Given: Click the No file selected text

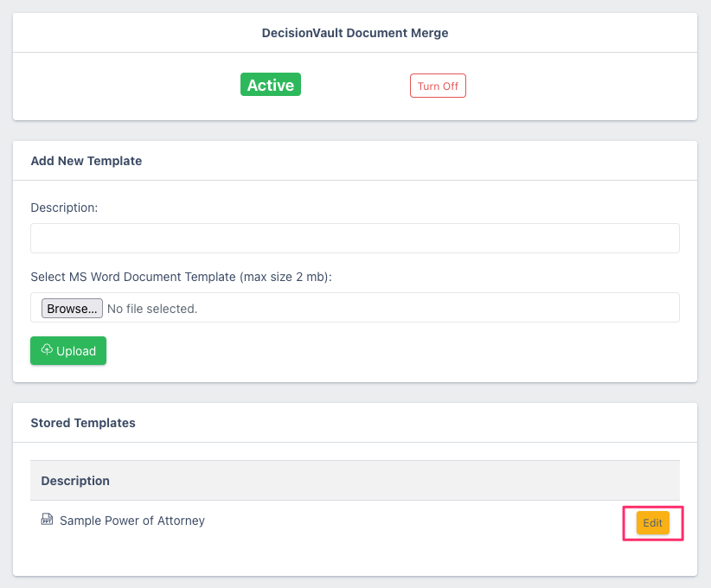Looking at the screenshot, I should point(152,309).
